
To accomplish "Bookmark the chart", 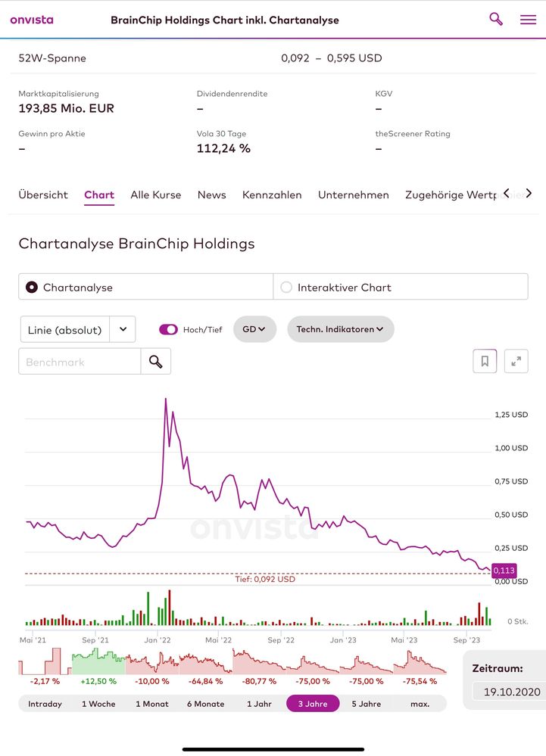I will click(485, 361).
